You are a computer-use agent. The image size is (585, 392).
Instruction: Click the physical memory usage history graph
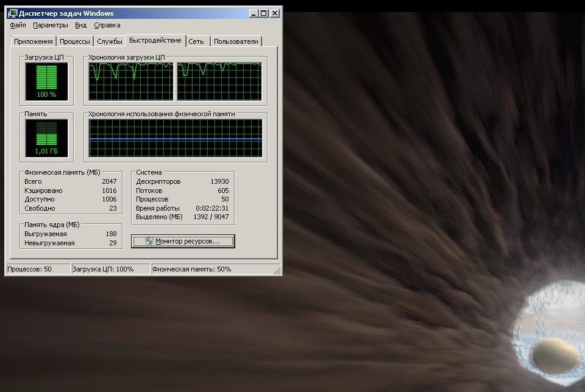pos(175,138)
